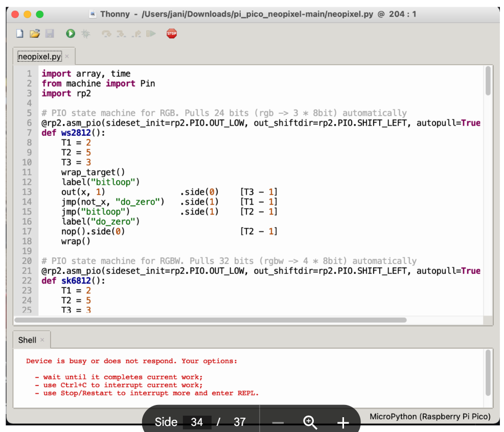Click the Thonny window title text
This screenshot has width=504, height=432.
[x=258, y=14]
